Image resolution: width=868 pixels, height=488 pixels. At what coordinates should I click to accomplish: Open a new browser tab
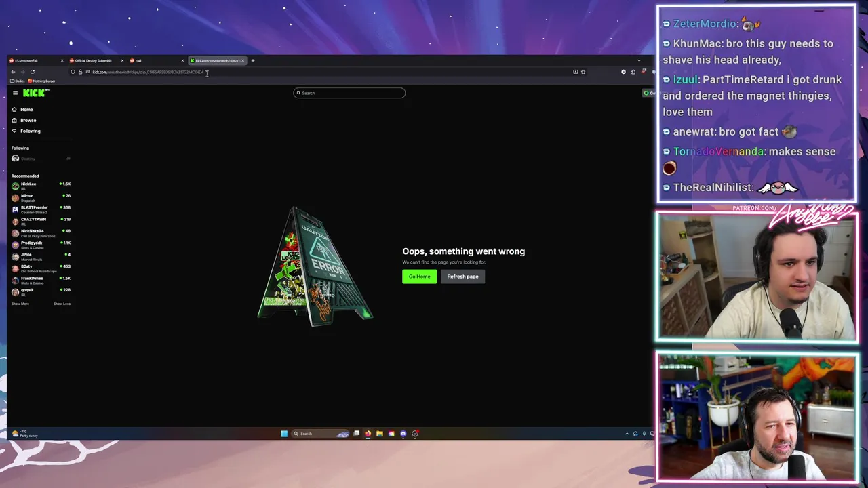click(x=252, y=60)
